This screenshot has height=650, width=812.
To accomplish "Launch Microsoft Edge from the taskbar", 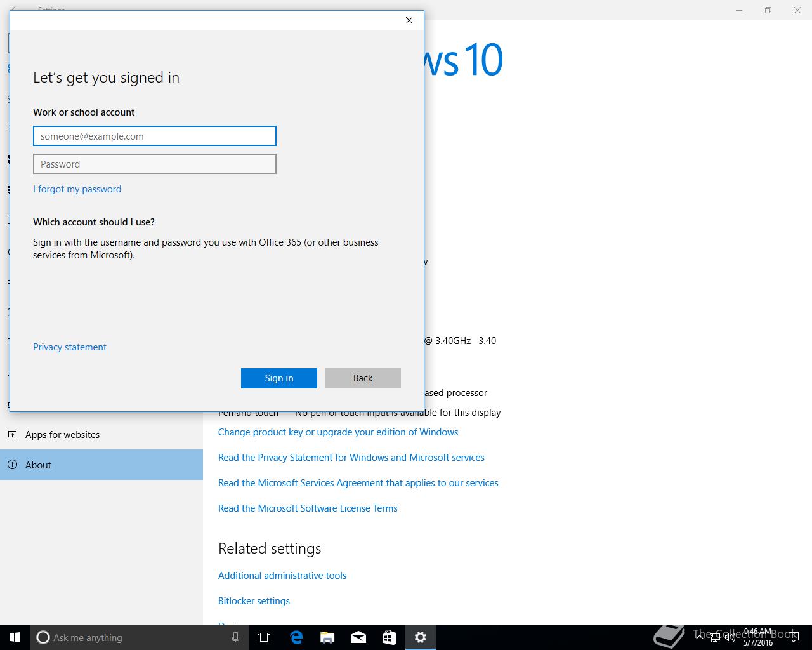I will pos(296,637).
